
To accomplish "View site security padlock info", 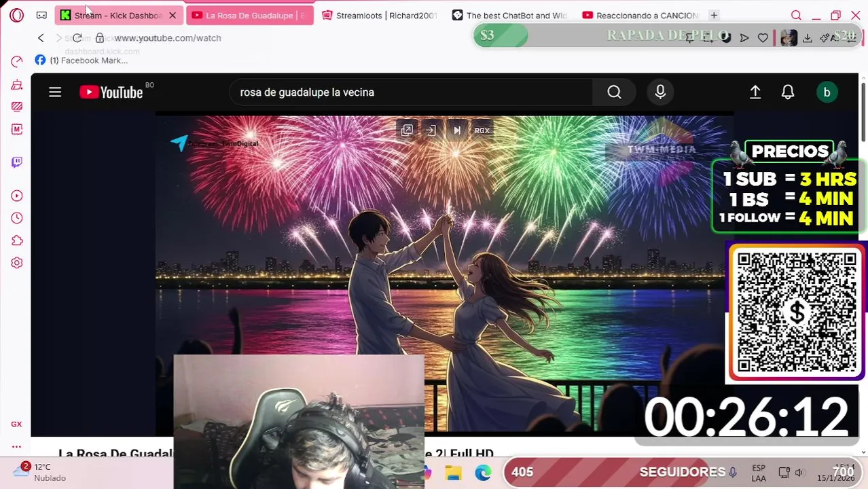I will tap(100, 38).
